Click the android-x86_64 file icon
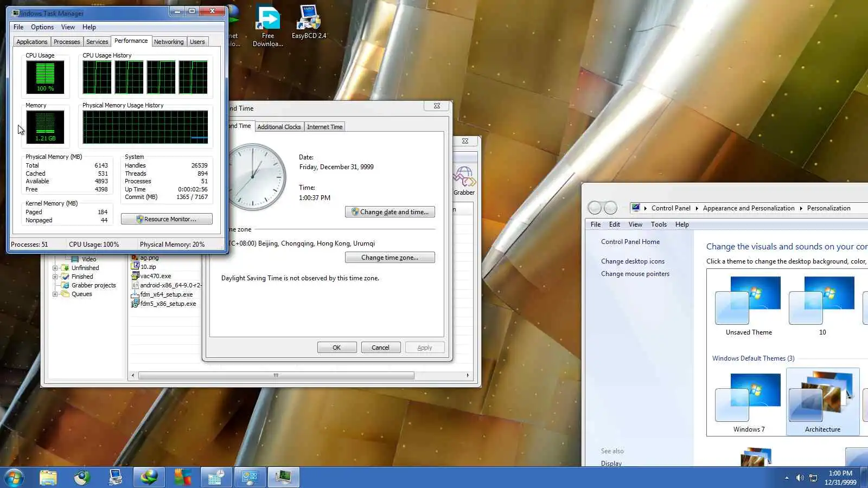This screenshot has height=488, width=868. [135, 285]
